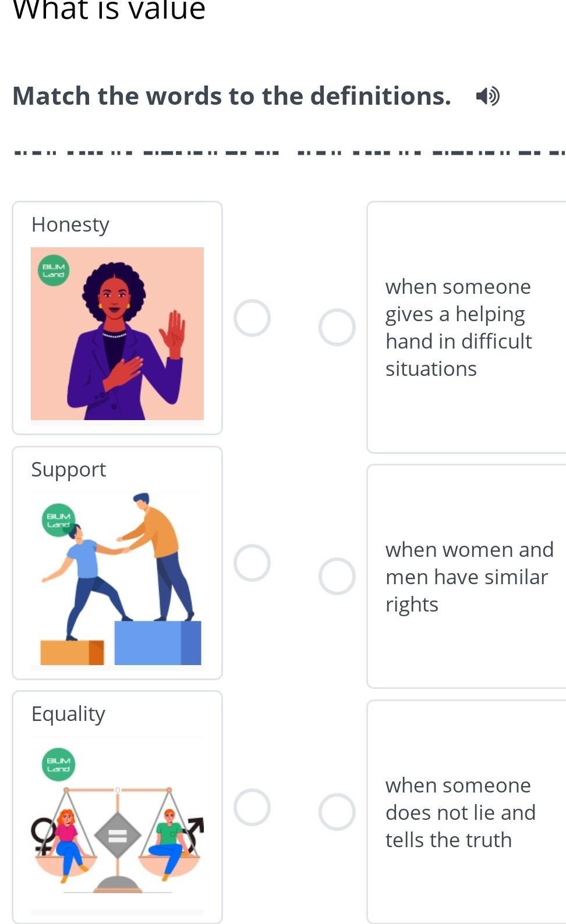Select the radio button beside Equality card
The height and width of the screenshot is (924, 566).
[x=252, y=807]
